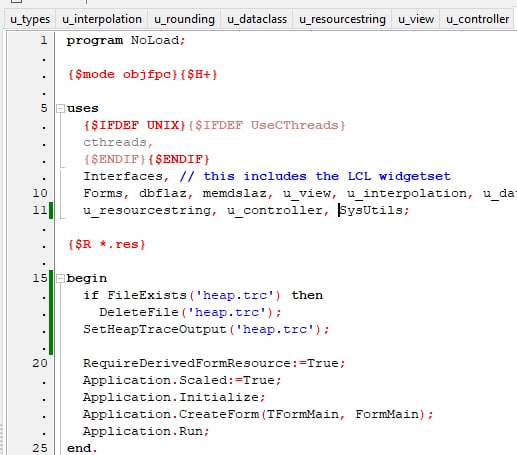This screenshot has width=517, height=455.
Task: Click gutter line number 1
Action: pyautogui.click(x=44, y=40)
